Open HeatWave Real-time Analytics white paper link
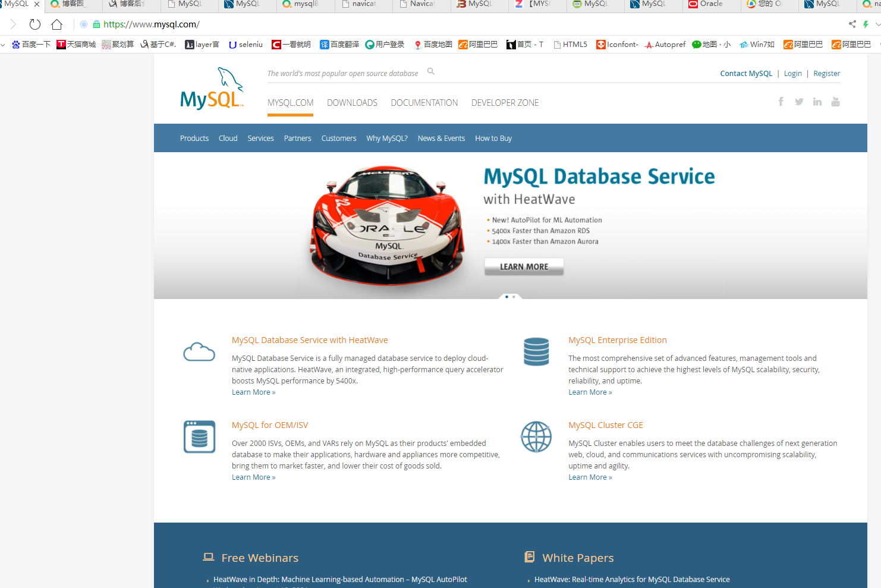 point(632,579)
